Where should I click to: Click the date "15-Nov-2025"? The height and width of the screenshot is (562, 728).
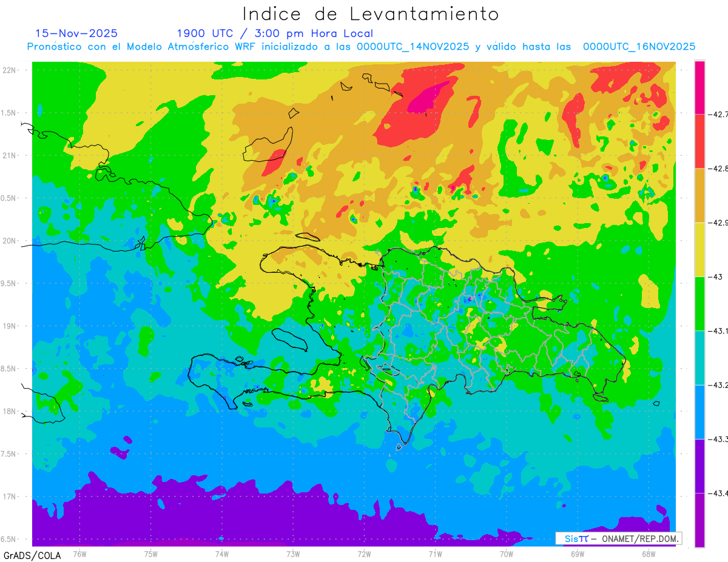76,33
